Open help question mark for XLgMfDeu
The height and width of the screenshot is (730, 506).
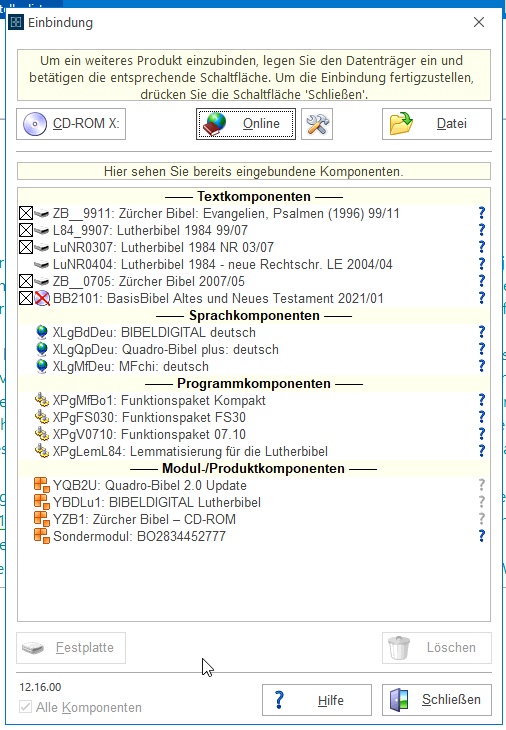482,366
